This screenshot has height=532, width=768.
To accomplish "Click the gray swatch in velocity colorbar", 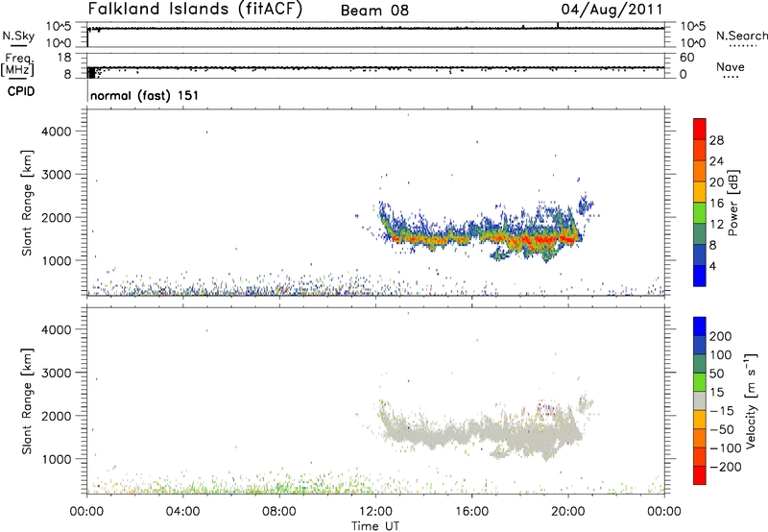I will [700, 400].
